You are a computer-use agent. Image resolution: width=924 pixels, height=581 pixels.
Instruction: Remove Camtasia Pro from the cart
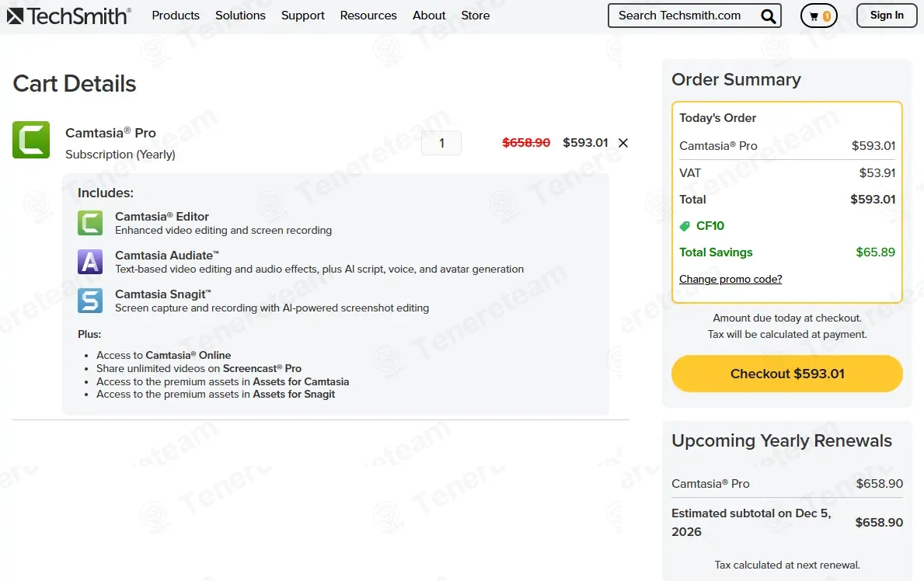(x=623, y=143)
